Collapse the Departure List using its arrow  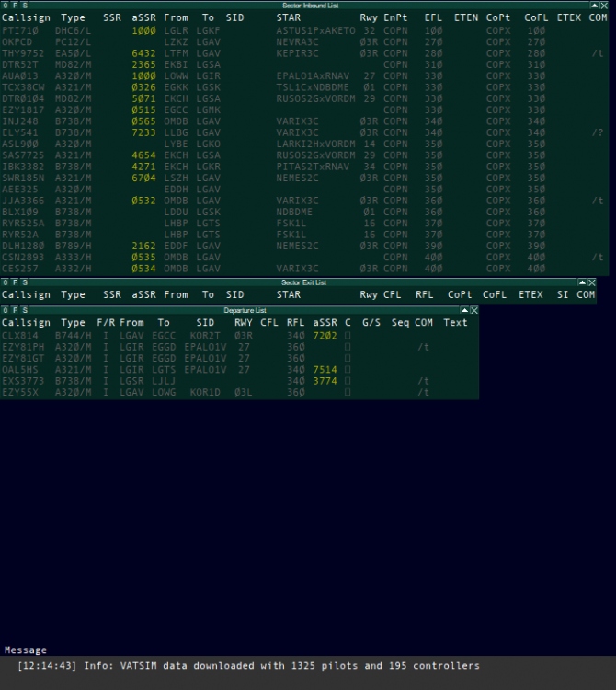coord(462,311)
